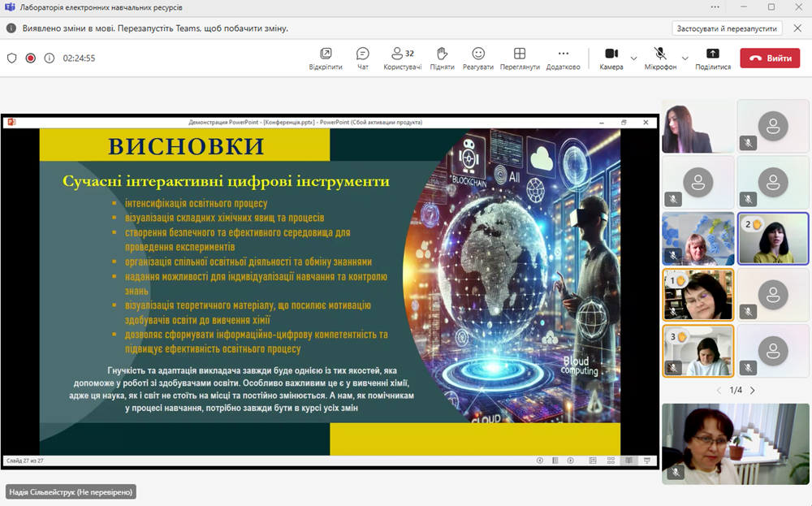The image size is (812, 506).
Task: Advance slideshow with next slide arrow
Action: coord(571,460)
